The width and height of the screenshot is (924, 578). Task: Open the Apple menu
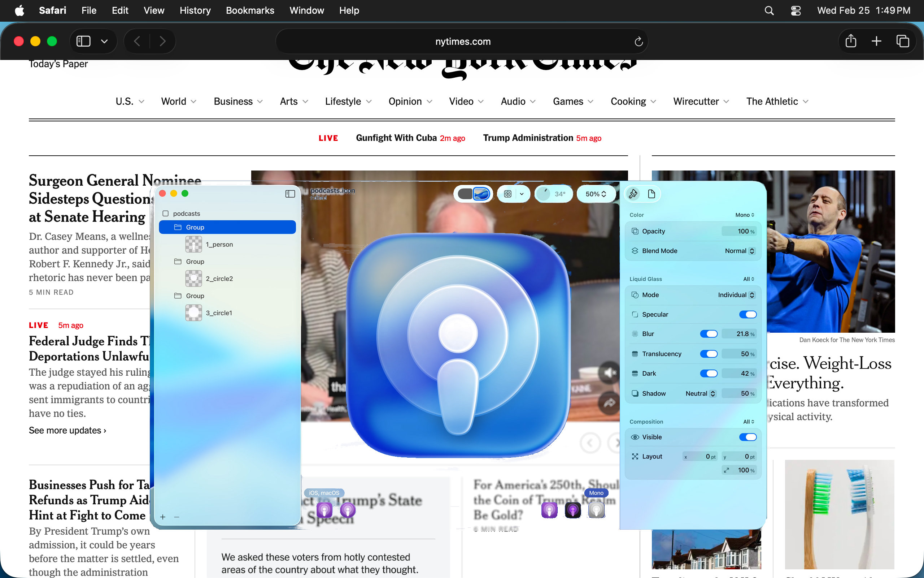pyautogui.click(x=19, y=10)
